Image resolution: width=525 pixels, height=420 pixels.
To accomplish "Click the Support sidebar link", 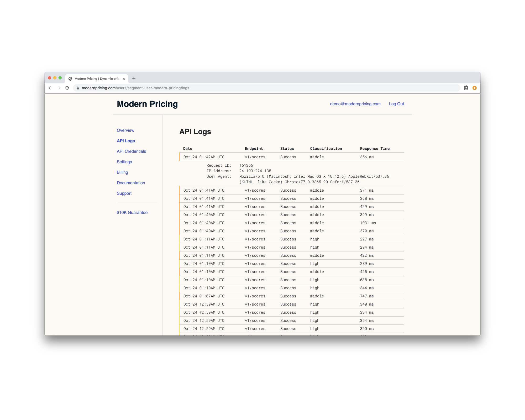I will tap(124, 193).
